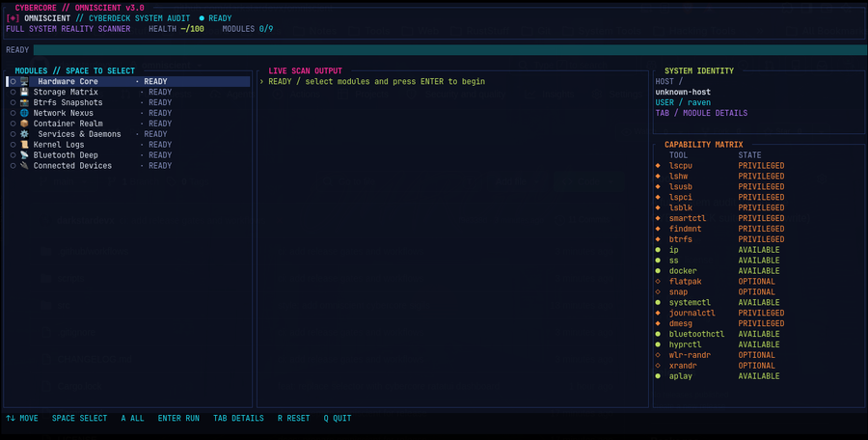Click the teal READY progress bar
The width and height of the screenshot is (868, 440).
tap(448, 50)
